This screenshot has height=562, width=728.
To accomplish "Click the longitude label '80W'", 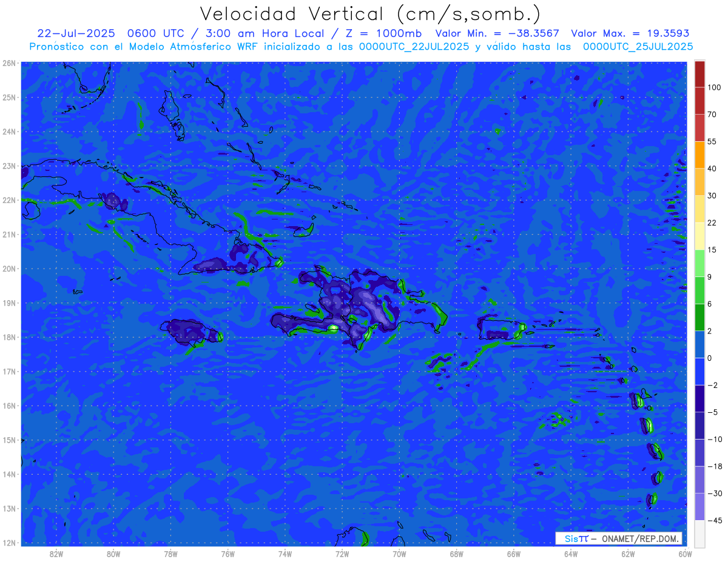I will click(x=113, y=554).
